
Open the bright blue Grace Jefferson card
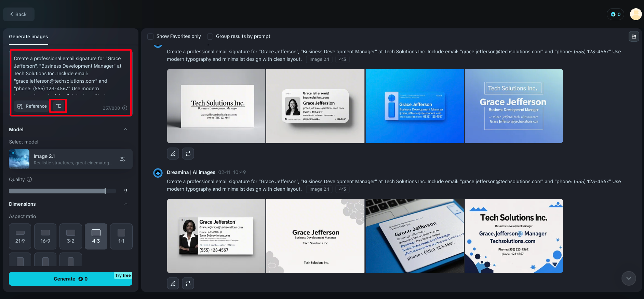(x=415, y=106)
